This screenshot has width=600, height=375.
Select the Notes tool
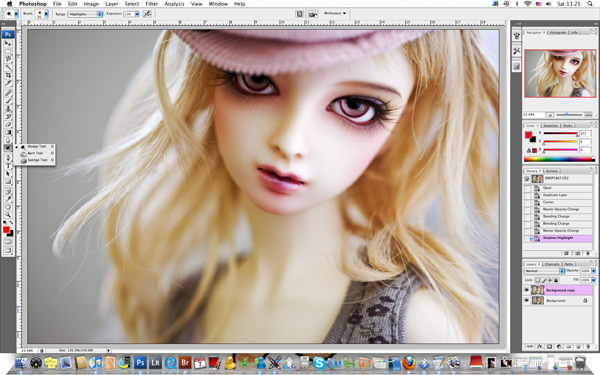(x=8, y=191)
